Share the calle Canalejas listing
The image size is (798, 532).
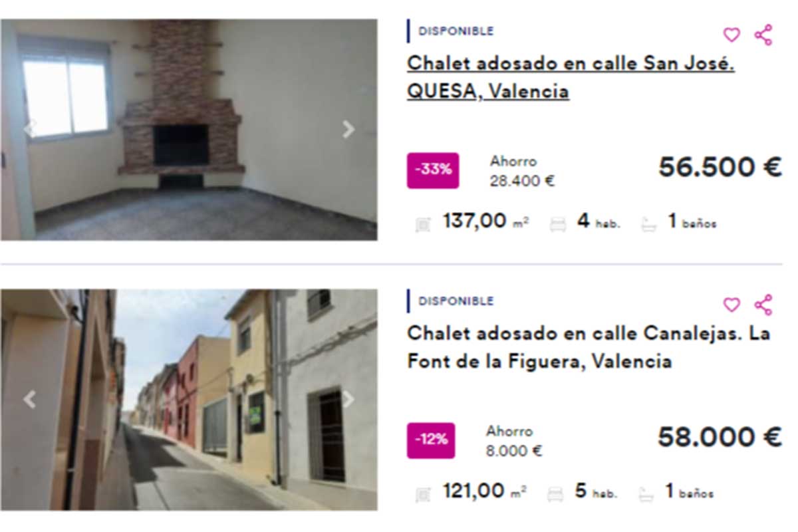pyautogui.click(x=763, y=305)
